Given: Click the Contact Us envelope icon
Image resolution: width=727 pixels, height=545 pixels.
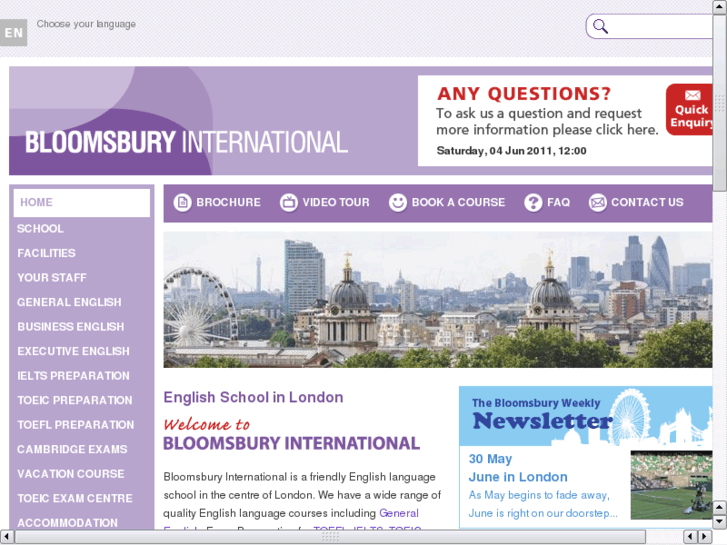Looking at the screenshot, I should pos(597,203).
